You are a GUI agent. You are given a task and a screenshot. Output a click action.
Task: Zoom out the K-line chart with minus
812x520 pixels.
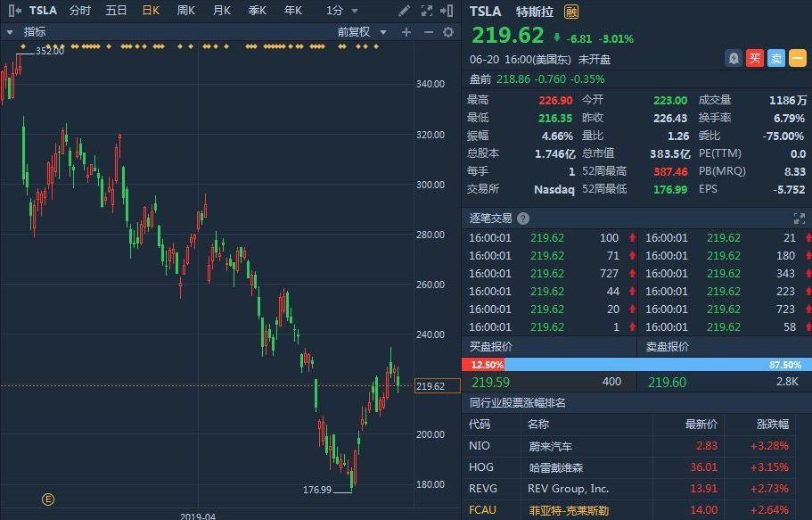pyautogui.click(x=428, y=32)
